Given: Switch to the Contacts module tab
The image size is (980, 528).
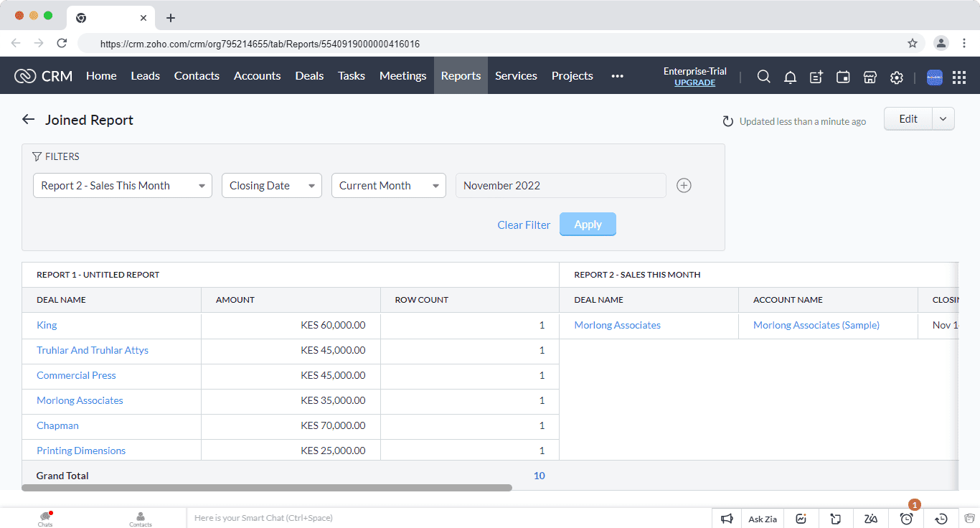Looking at the screenshot, I should 197,76.
